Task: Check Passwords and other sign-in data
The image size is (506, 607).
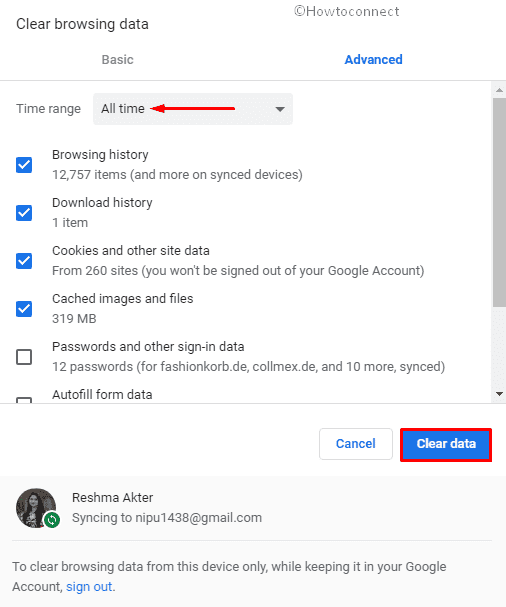Action: [x=24, y=357]
